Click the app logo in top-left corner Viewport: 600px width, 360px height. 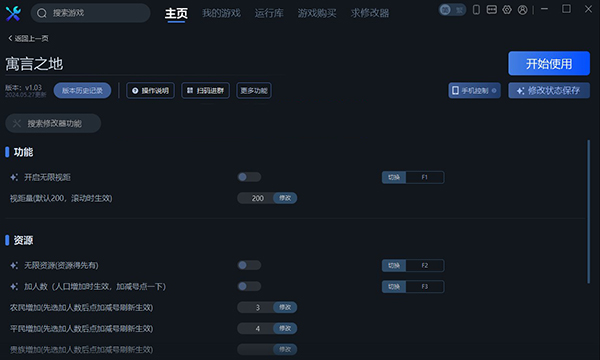pos(13,13)
